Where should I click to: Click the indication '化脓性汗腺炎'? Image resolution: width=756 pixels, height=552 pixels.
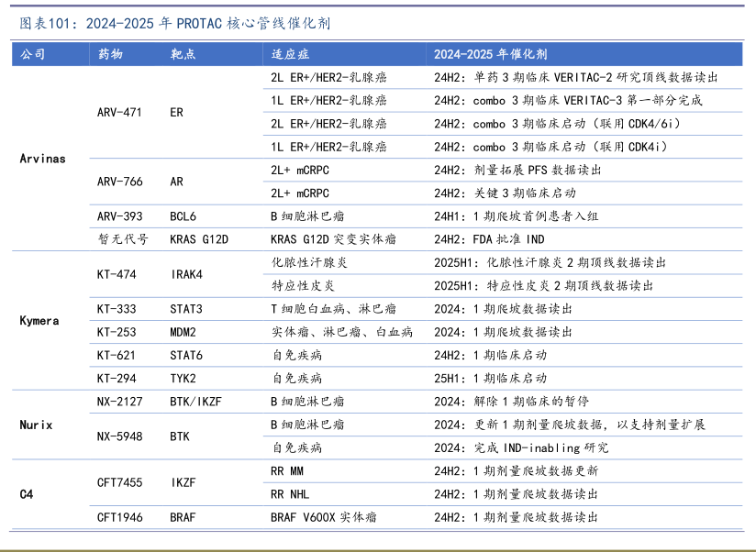309,262
